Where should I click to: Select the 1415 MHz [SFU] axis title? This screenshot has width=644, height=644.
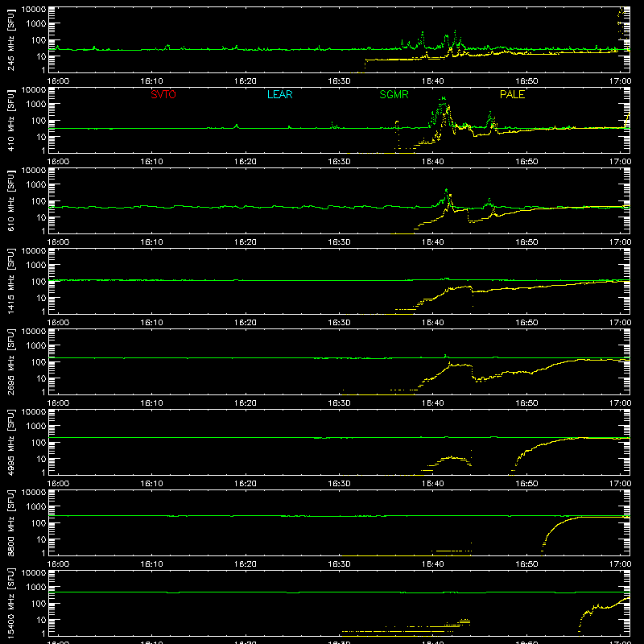click(11, 281)
